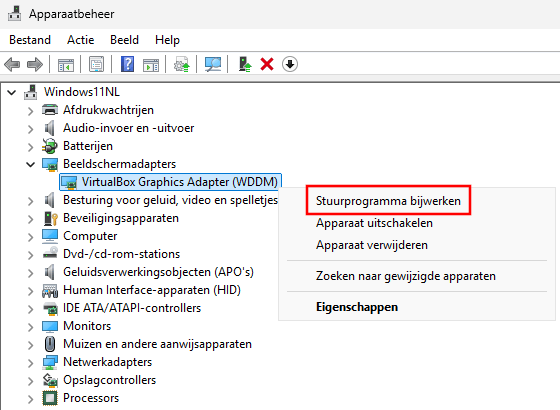Expand the Processors category
Viewport: 560px width, 410px height.
tap(30, 399)
